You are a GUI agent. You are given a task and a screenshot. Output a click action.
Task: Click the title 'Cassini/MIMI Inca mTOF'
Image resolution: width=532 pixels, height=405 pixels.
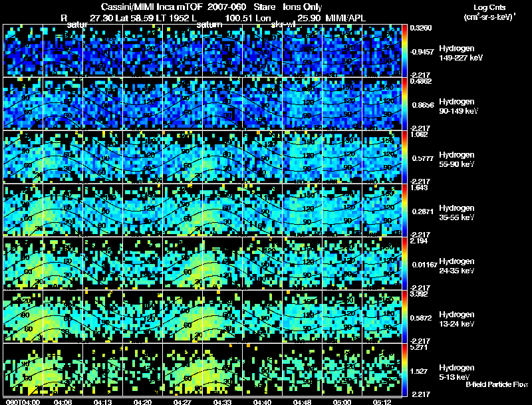152,7
